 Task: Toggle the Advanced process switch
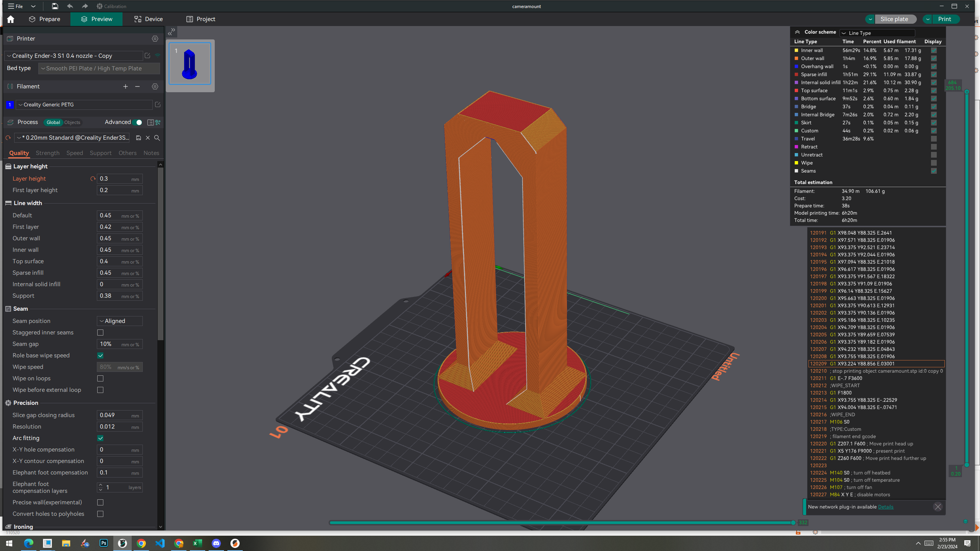(138, 122)
